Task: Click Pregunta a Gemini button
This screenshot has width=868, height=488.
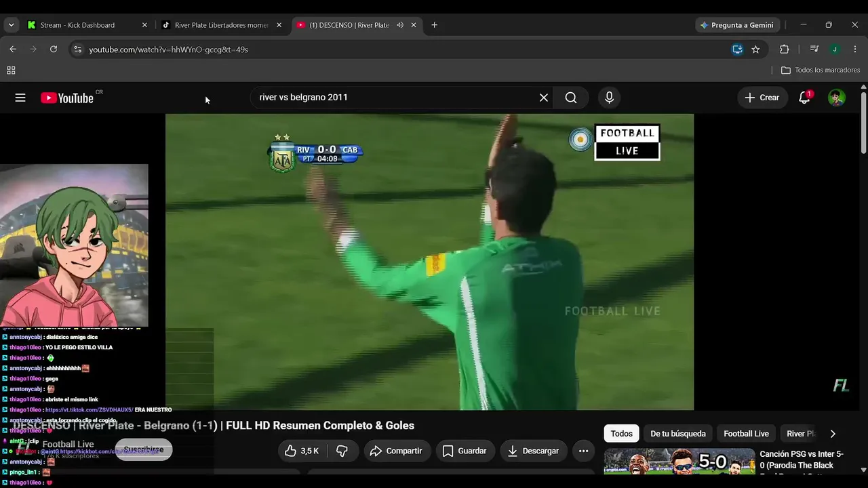Action: [x=737, y=25]
